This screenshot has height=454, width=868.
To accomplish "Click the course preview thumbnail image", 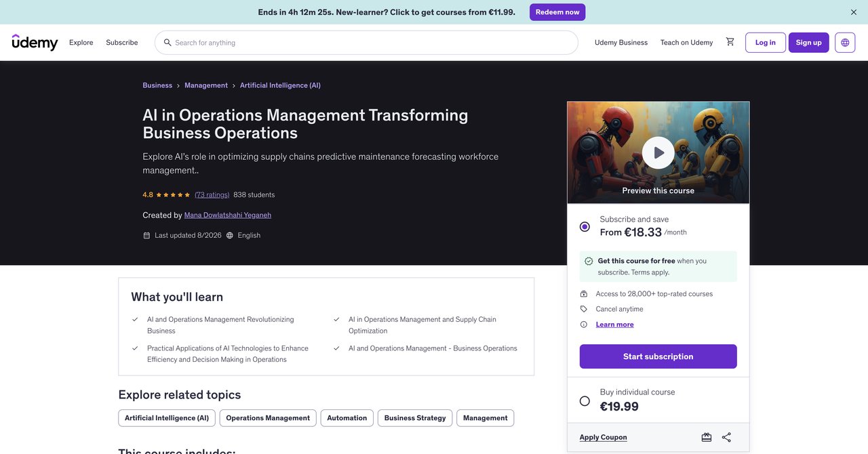I will (658, 153).
